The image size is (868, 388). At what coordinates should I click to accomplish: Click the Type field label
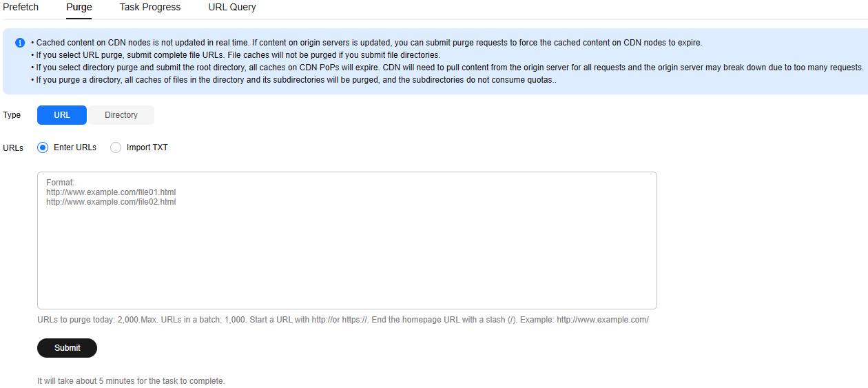[x=12, y=115]
